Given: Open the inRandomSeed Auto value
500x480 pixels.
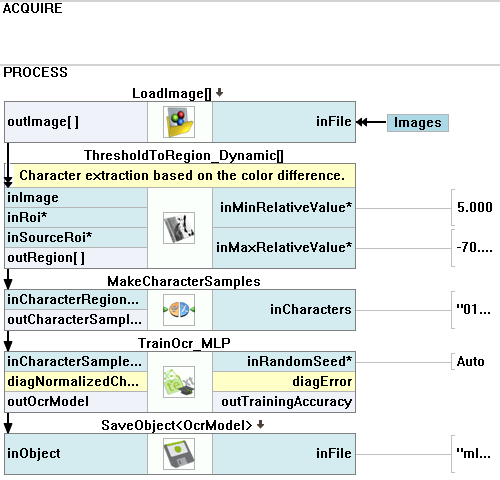Looking at the screenshot, I should click(x=470, y=361).
